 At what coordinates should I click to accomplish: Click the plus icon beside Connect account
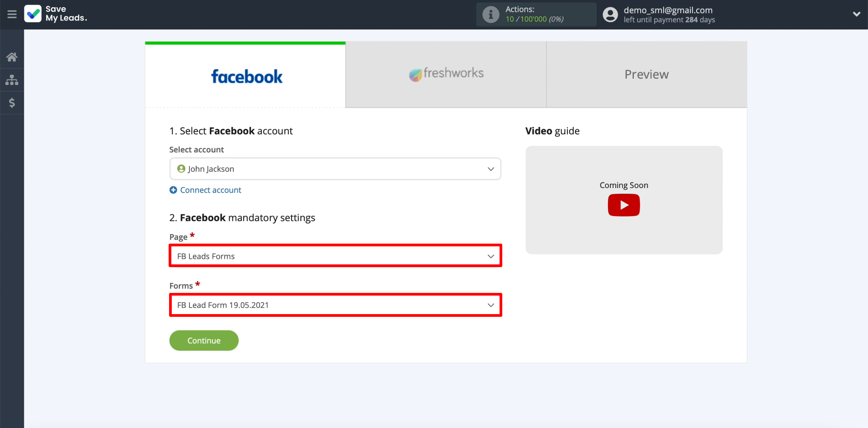click(x=173, y=190)
